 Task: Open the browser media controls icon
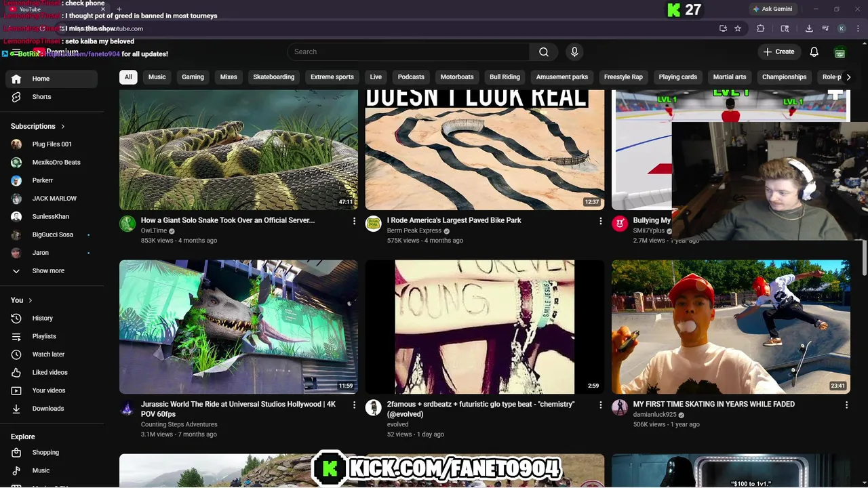click(x=825, y=28)
